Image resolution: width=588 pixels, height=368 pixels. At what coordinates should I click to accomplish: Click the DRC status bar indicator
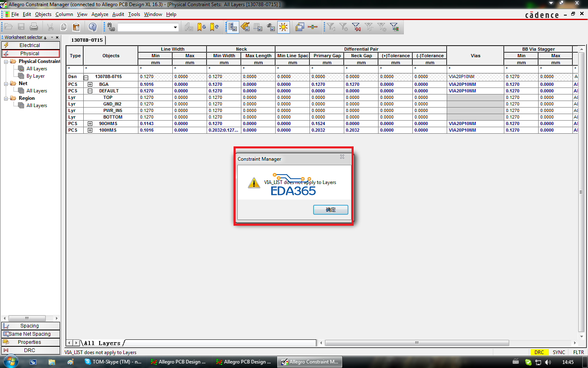[x=539, y=352]
